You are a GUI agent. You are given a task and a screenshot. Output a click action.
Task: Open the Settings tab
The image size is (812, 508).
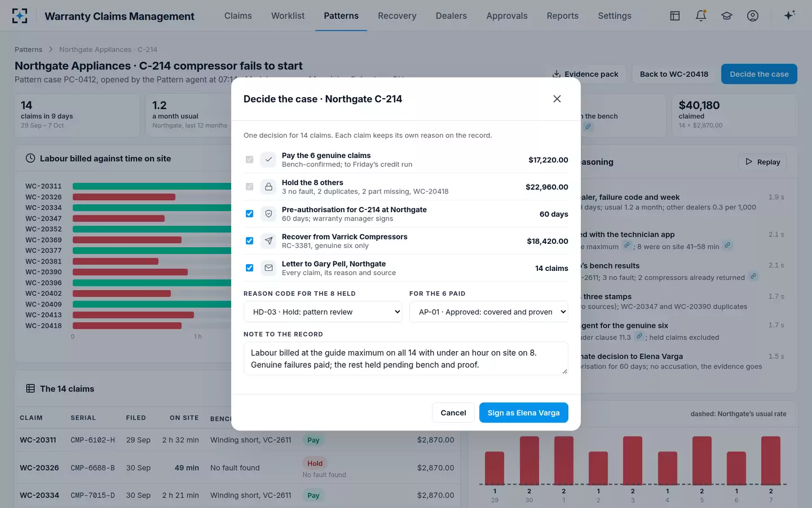pos(615,16)
